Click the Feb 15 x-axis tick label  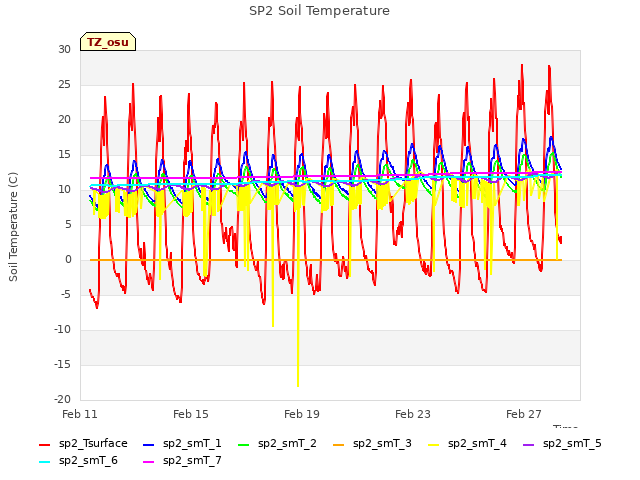coord(191,414)
